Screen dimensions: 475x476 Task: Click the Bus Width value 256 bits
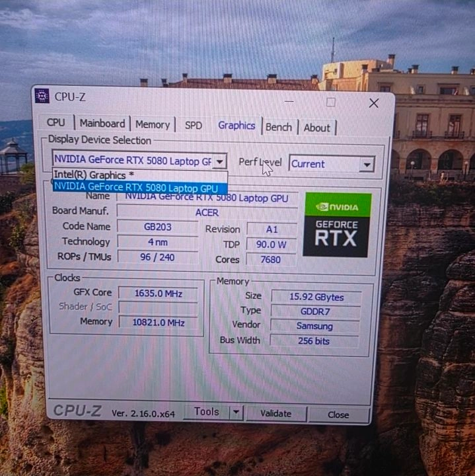pyautogui.click(x=314, y=340)
